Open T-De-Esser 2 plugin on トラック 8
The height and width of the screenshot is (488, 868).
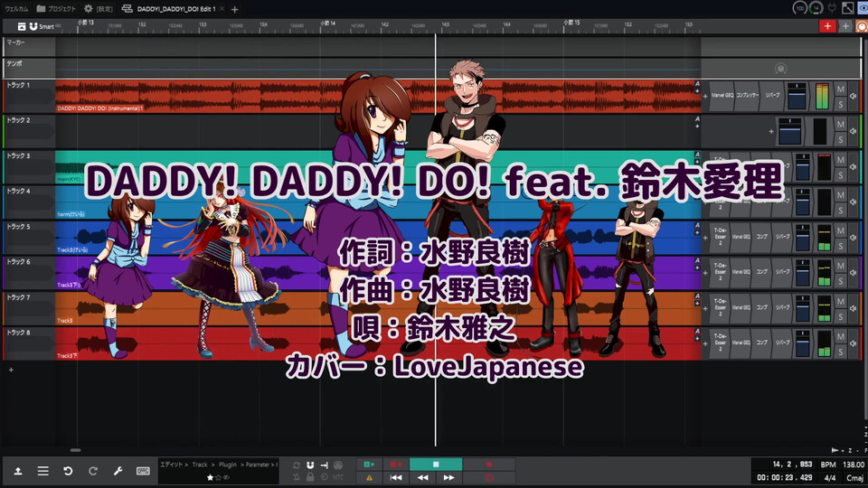(x=721, y=343)
